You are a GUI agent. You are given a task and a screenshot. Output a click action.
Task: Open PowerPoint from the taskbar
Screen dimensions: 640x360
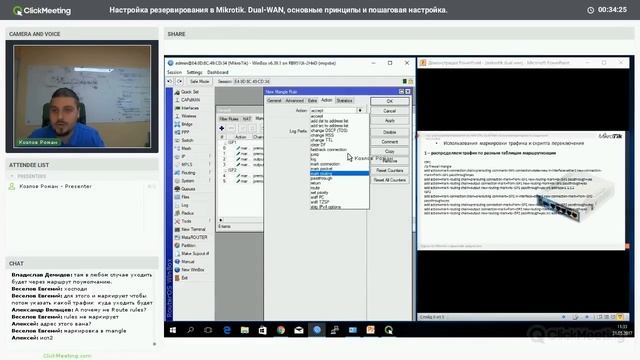click(371, 330)
